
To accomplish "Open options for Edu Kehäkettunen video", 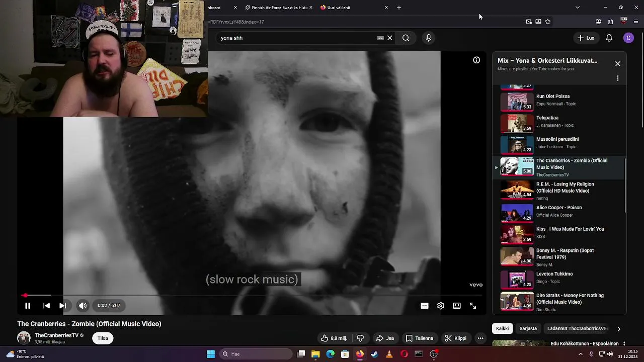I will point(624,344).
